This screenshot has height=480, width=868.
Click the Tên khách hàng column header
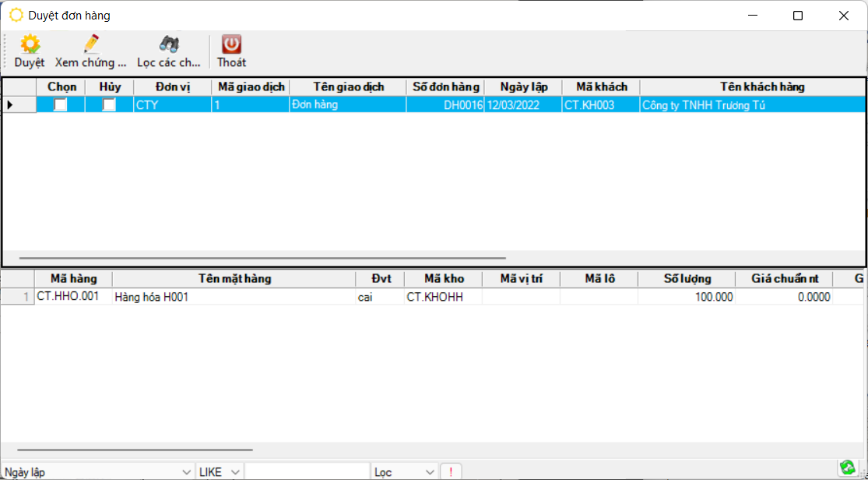pos(751,86)
